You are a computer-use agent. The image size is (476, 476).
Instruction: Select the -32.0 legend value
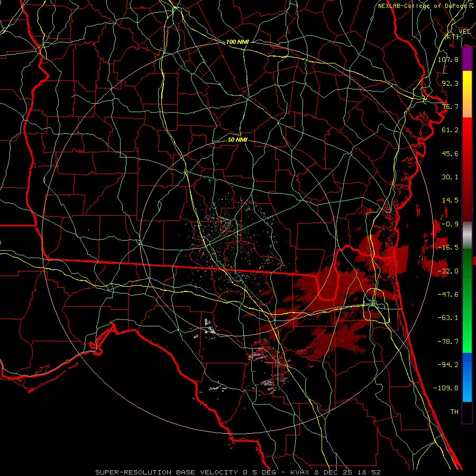[x=448, y=271]
